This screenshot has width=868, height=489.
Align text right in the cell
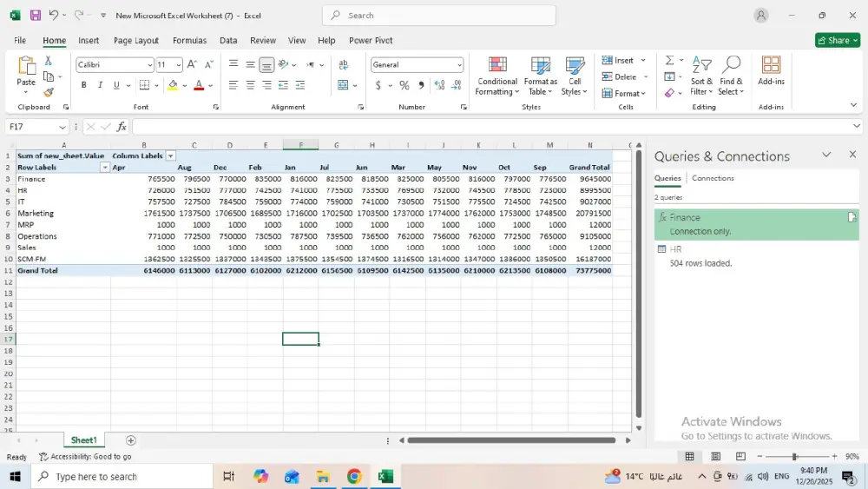(266, 85)
